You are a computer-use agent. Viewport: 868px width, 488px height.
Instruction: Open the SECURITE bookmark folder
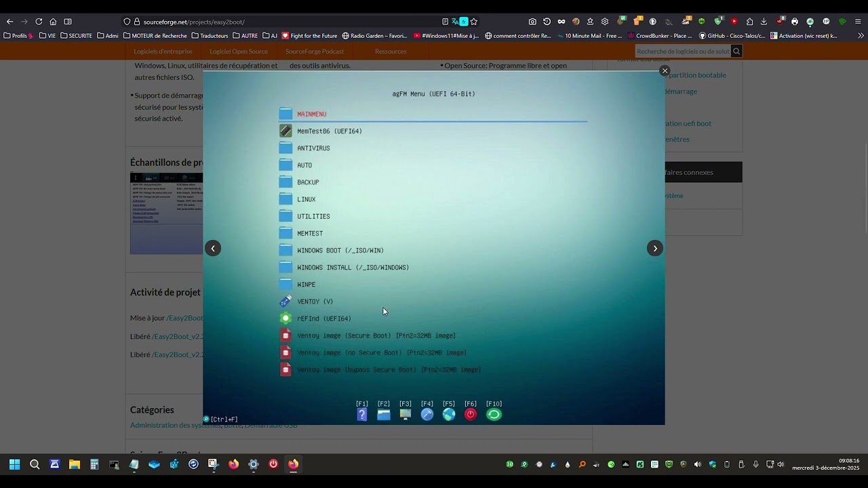[76, 36]
